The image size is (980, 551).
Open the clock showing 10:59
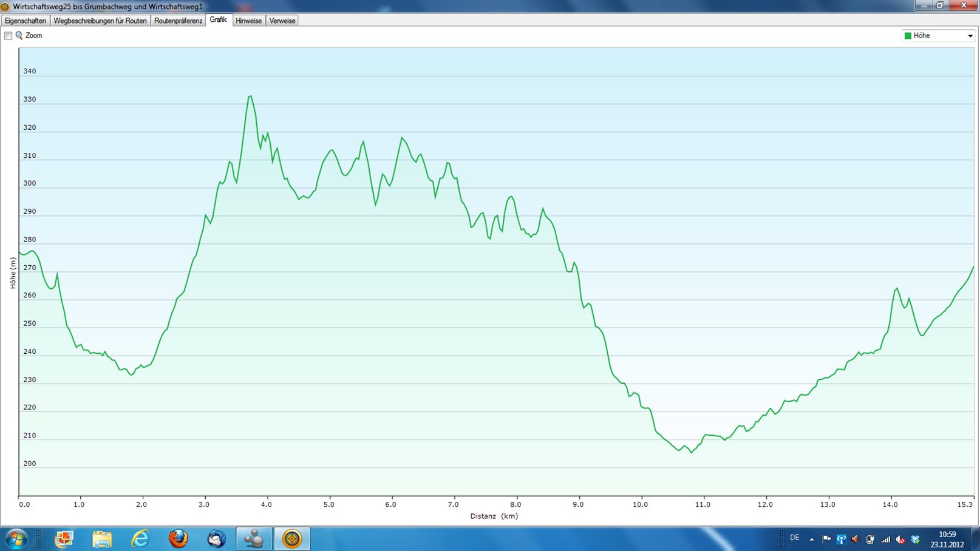947,539
